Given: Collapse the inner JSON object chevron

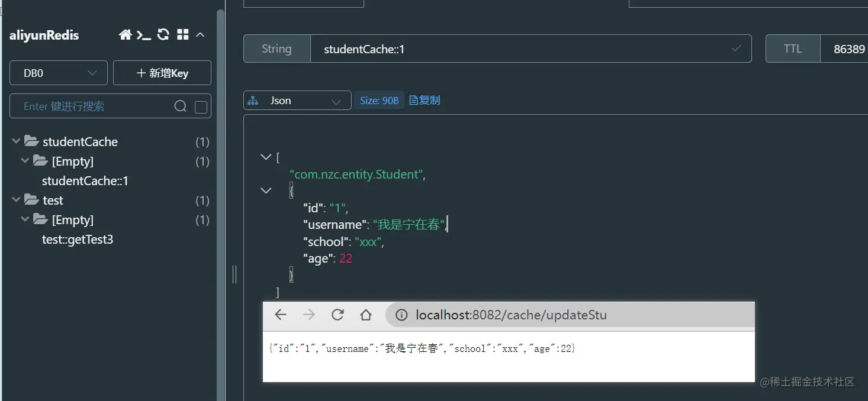Looking at the screenshot, I should click(x=266, y=190).
